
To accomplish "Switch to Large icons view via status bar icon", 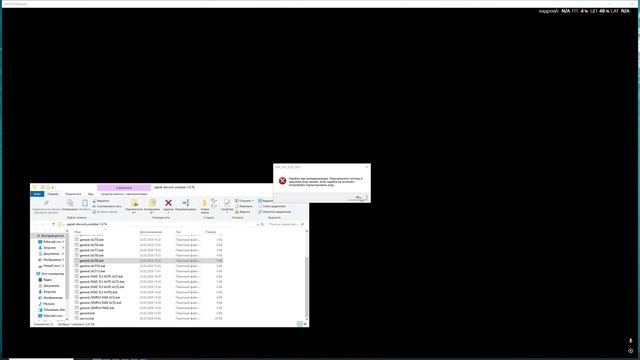I will pos(305,324).
